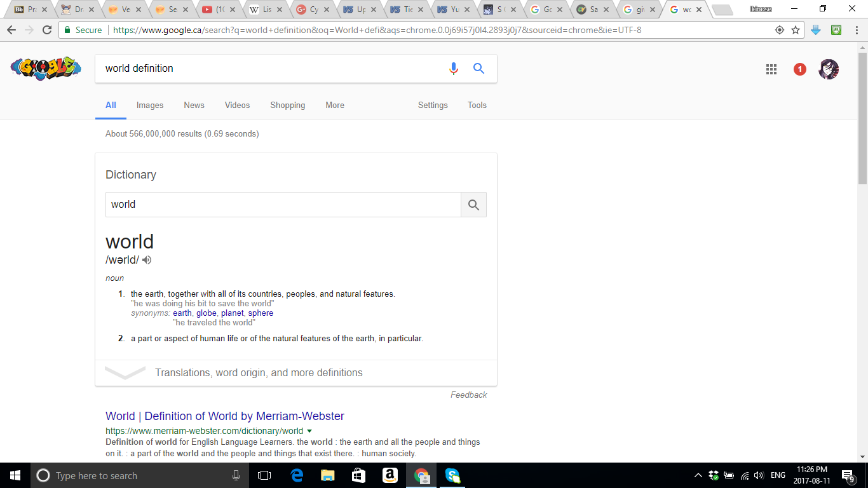Switch to the Images results tab

150,105
